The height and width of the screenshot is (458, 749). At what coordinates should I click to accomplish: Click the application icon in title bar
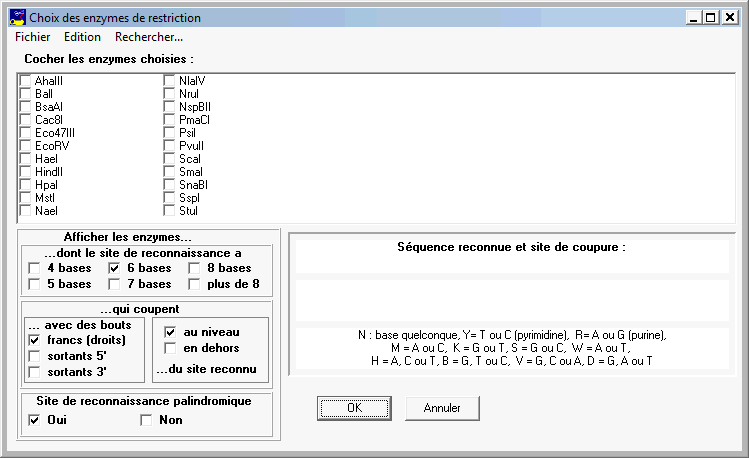click(17, 18)
